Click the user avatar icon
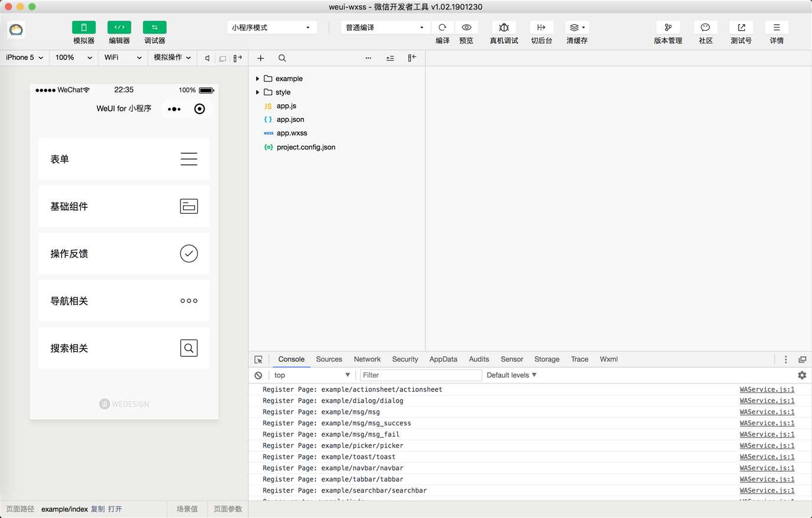This screenshot has width=812, height=518. (x=17, y=30)
